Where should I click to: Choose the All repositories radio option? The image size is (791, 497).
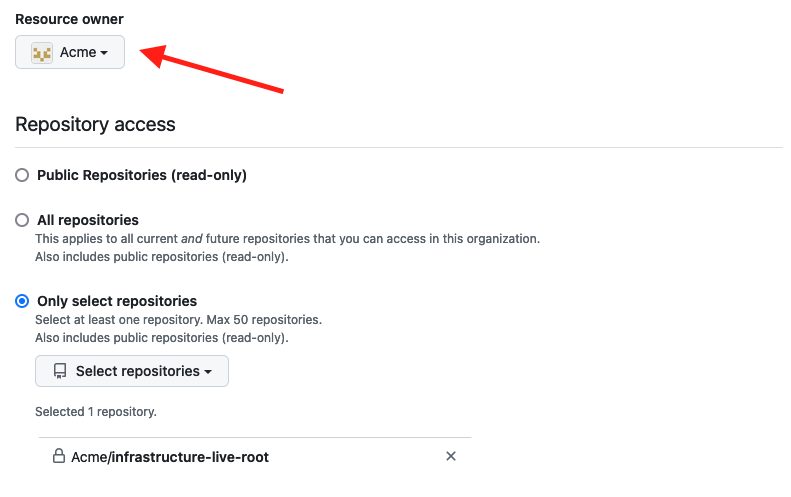click(22, 220)
